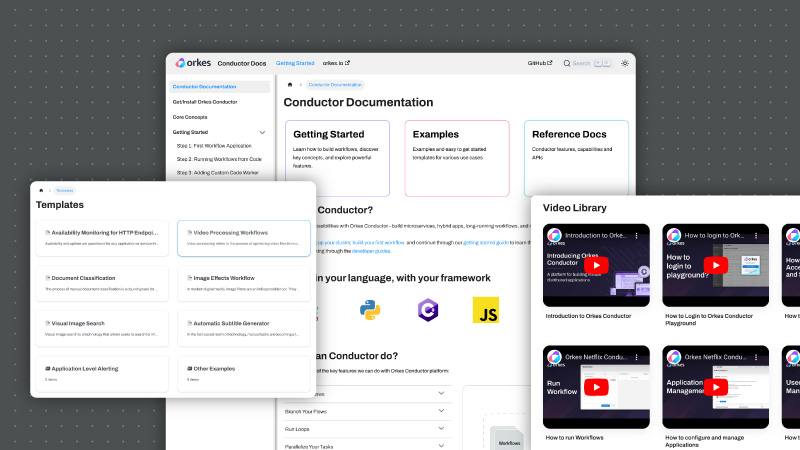Viewport: 800px width, 450px height.
Task: Open Core Concepts in the sidebar
Action: click(190, 117)
